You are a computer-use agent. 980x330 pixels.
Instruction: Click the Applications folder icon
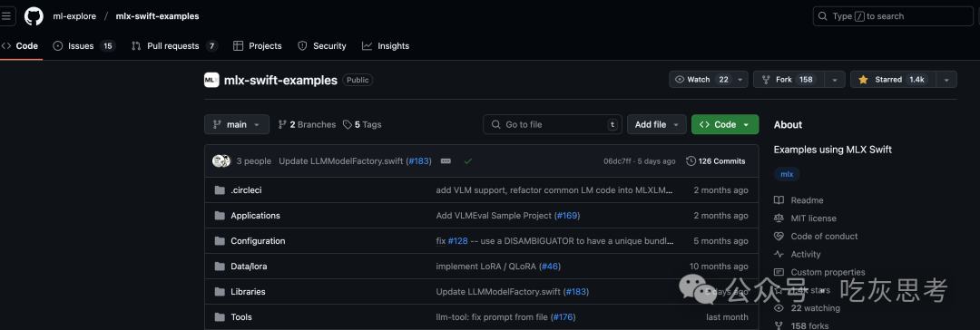(x=220, y=216)
